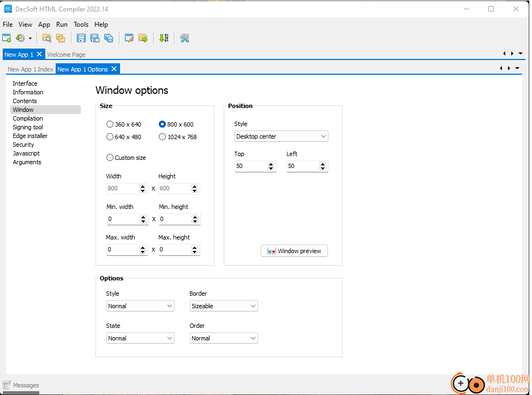Open the Help menu
This screenshot has width=532, height=395.
tap(101, 25)
